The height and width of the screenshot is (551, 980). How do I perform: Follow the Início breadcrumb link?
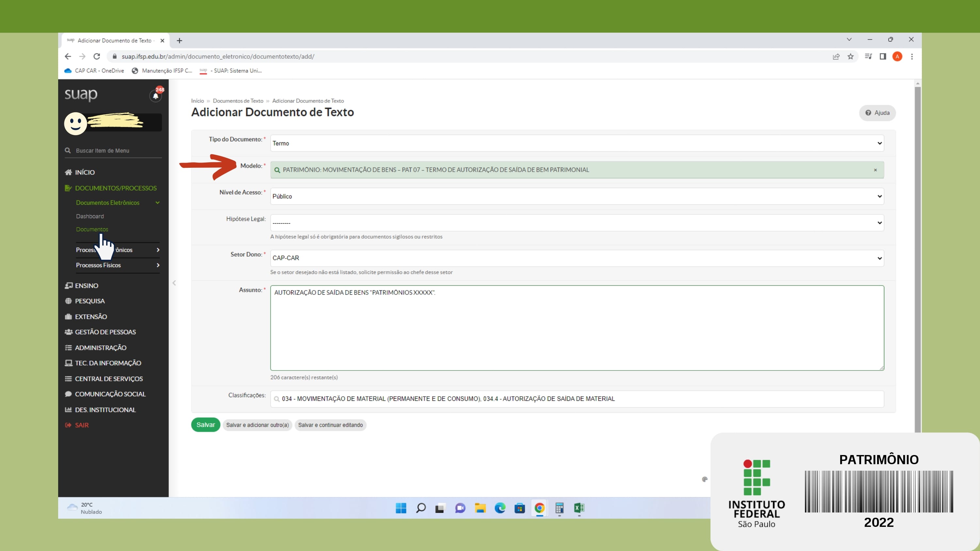tap(197, 101)
